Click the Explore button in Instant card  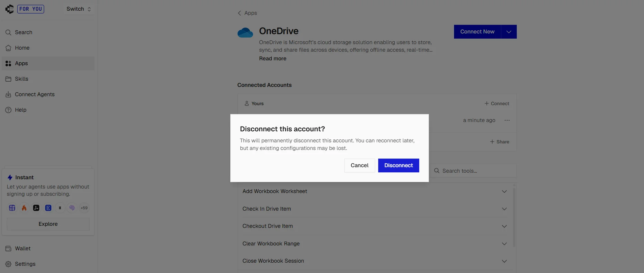point(48,224)
